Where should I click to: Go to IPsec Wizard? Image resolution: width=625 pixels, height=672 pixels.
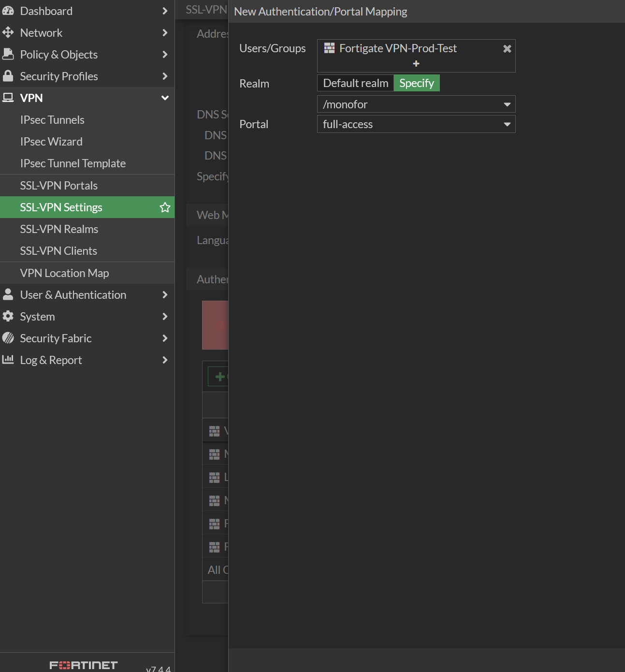pyautogui.click(x=51, y=142)
